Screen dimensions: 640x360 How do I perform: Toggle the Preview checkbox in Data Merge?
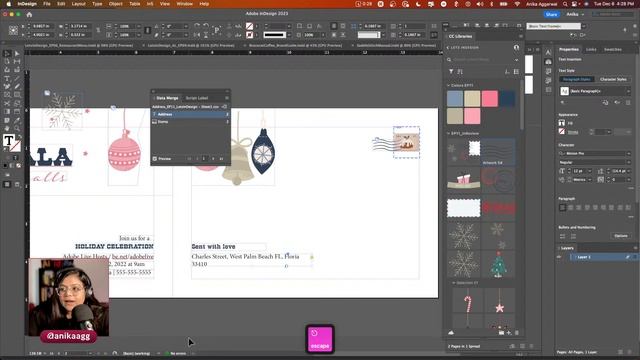155,158
